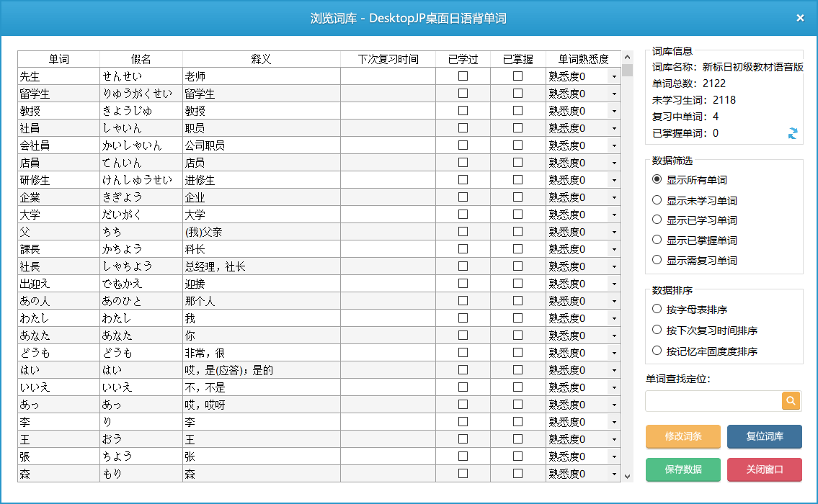This screenshot has height=504, width=818.
Task: Click the 修改词条 button
Action: pos(683,437)
